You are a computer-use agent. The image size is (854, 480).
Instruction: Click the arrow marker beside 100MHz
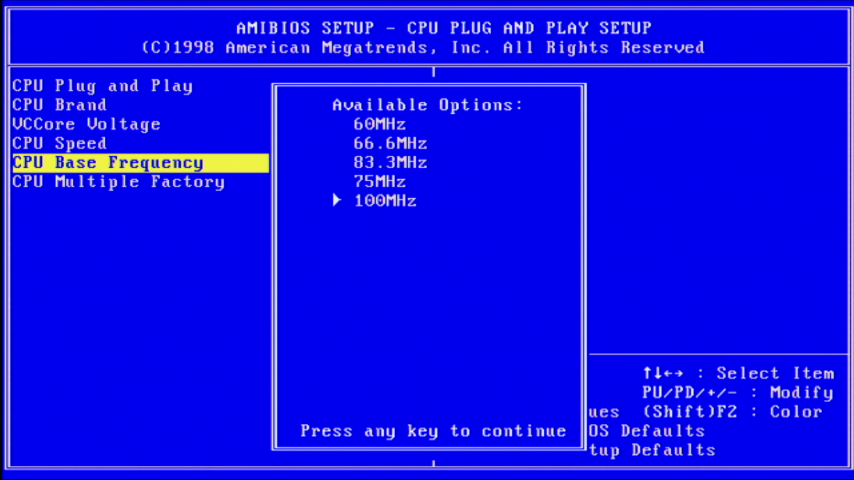click(x=337, y=201)
